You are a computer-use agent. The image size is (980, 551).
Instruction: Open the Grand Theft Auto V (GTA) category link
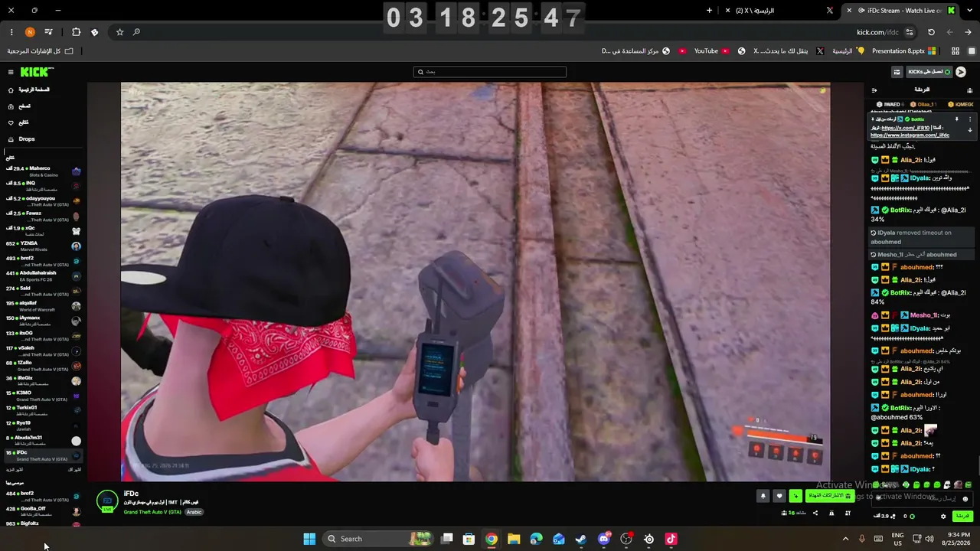152,512
